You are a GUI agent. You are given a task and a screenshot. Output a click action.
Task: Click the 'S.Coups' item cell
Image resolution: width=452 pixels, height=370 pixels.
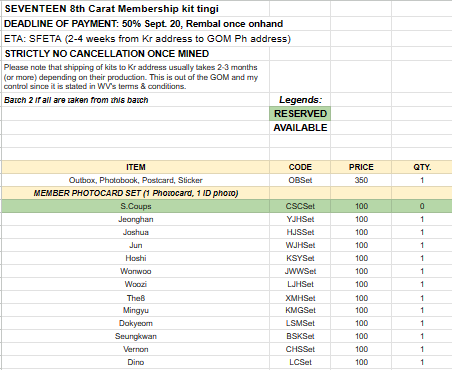(x=136, y=206)
